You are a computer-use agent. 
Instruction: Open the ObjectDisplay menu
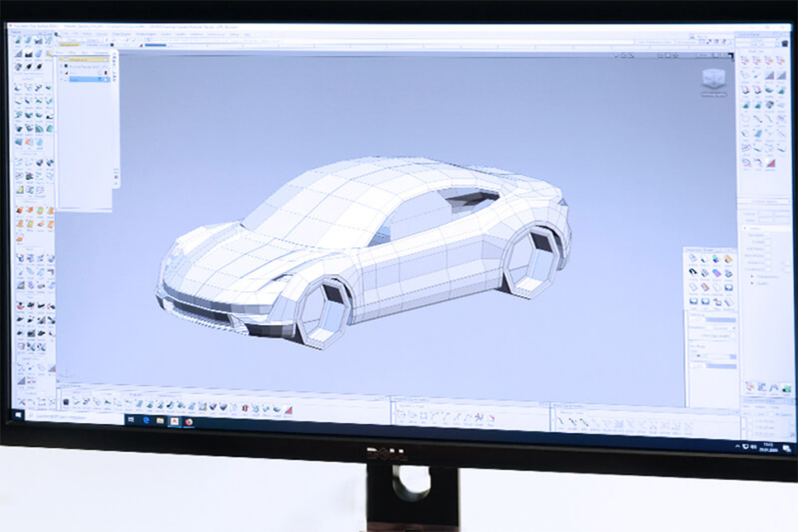click(x=122, y=34)
